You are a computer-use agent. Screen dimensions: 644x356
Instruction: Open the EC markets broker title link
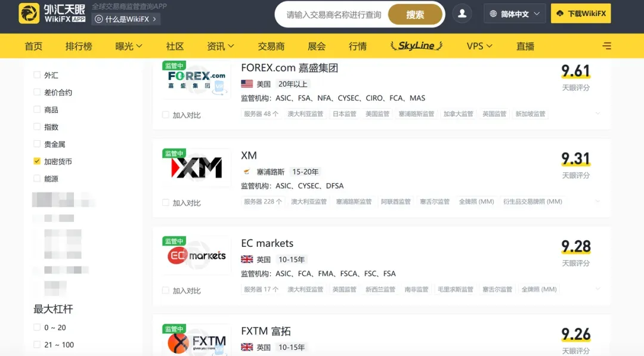coord(267,243)
